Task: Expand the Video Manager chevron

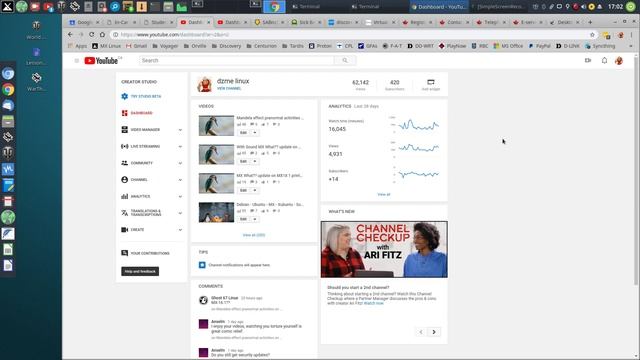Action: tap(180, 130)
